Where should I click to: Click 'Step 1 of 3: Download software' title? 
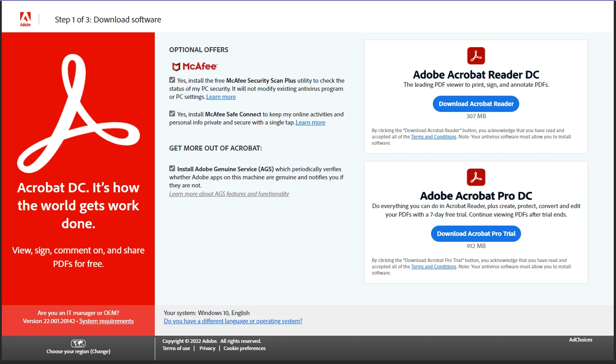108,20
